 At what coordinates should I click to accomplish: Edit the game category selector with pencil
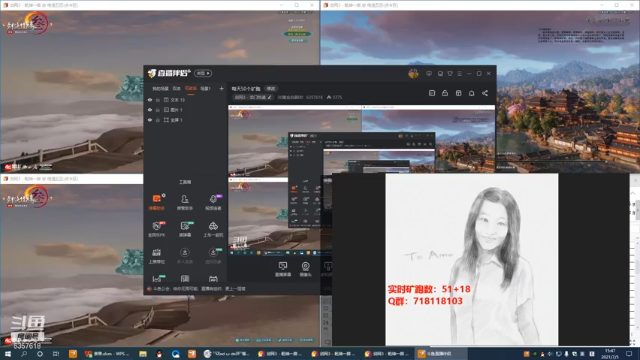point(253,97)
